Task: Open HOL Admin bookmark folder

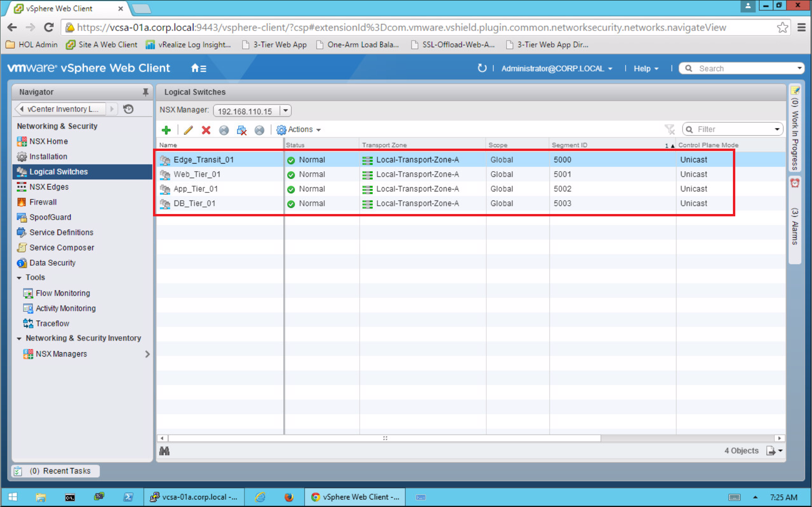Action: click(32, 45)
